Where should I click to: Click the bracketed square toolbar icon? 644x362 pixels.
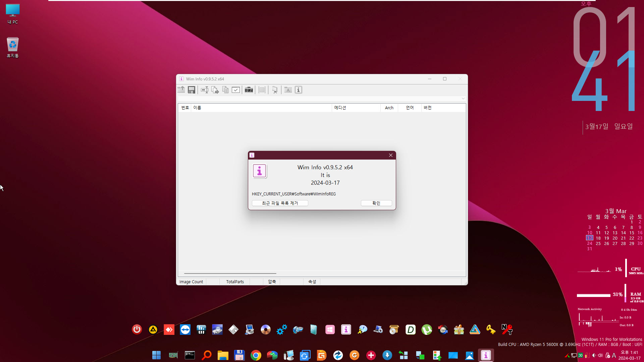click(262, 90)
